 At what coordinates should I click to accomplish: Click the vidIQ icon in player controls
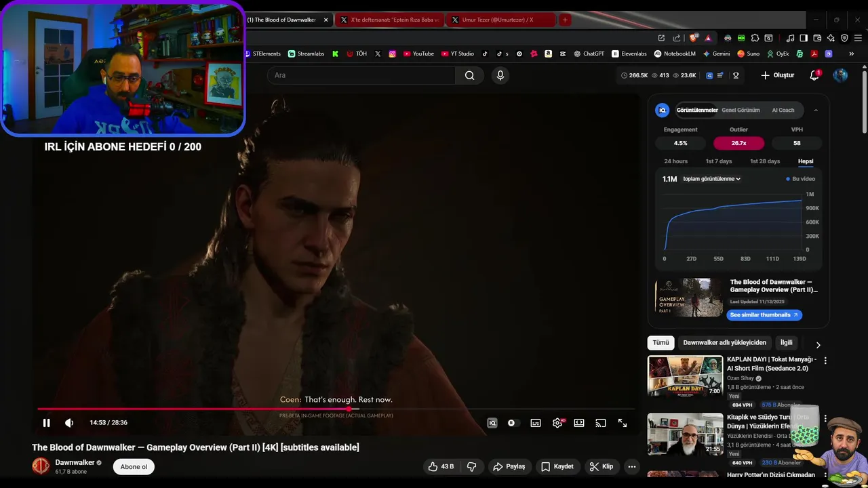[x=492, y=423]
